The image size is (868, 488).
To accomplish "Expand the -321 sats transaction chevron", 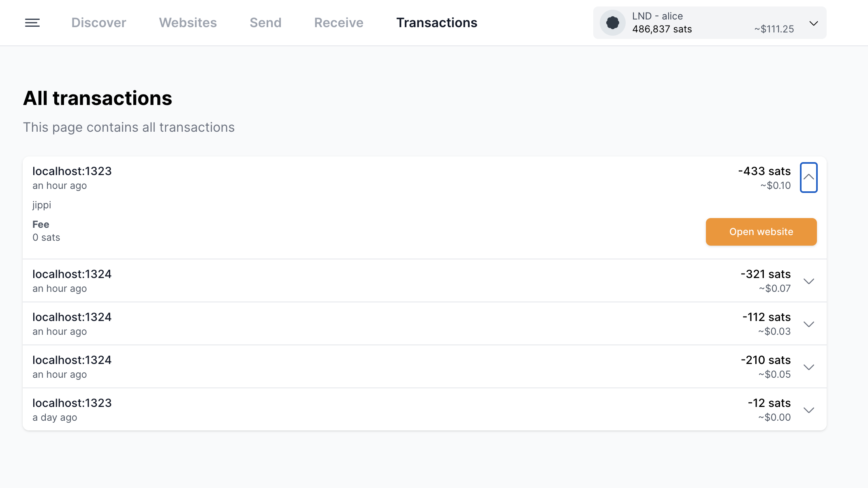I will pos(809,280).
